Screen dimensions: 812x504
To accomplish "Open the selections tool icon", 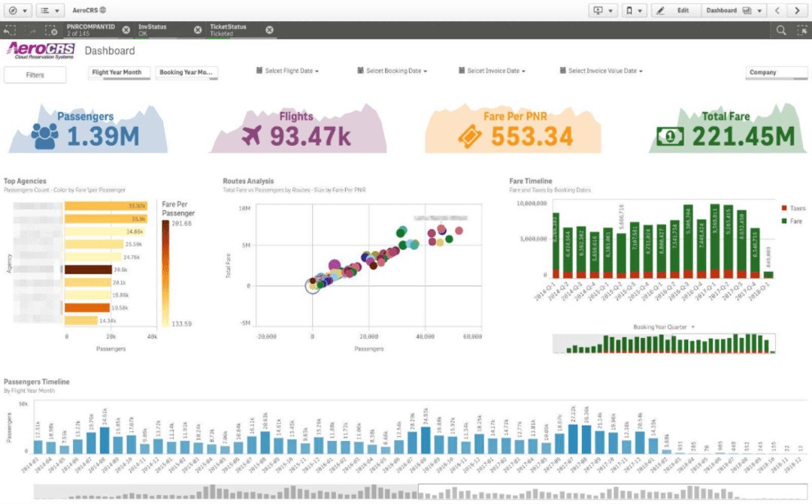I will coord(801,30).
